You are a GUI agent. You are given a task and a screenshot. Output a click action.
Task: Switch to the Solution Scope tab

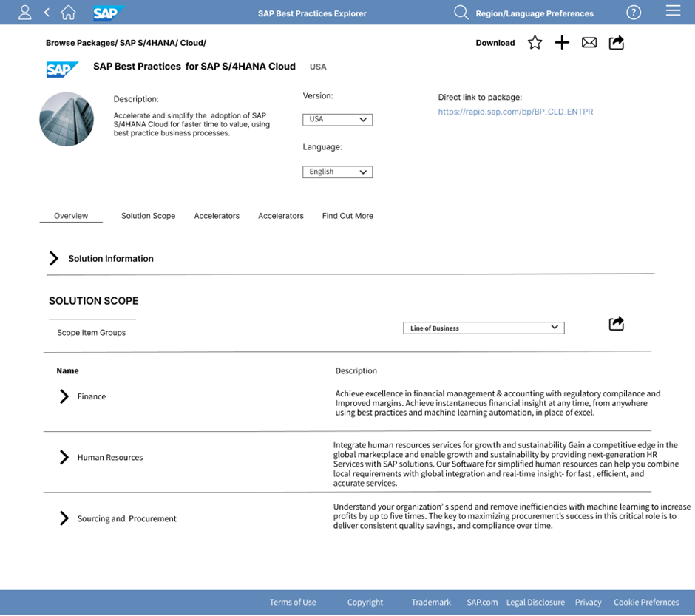pyautogui.click(x=148, y=216)
